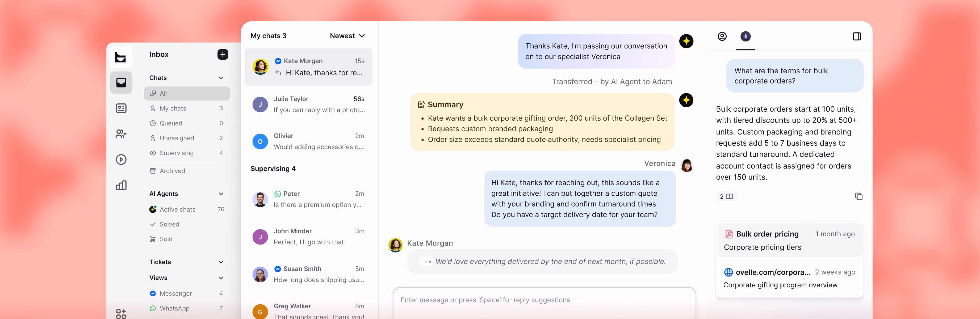
Task: Open the Unassigned chats list
Action: pos(187,138)
